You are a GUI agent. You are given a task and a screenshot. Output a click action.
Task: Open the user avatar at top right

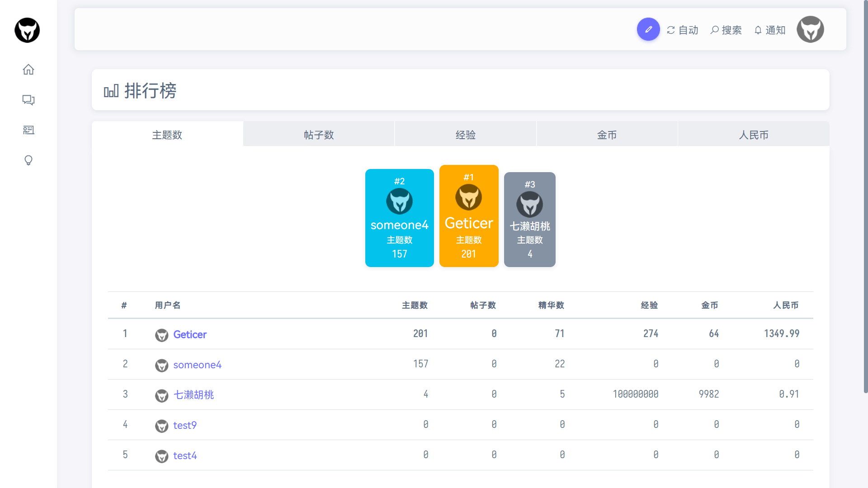(x=810, y=30)
